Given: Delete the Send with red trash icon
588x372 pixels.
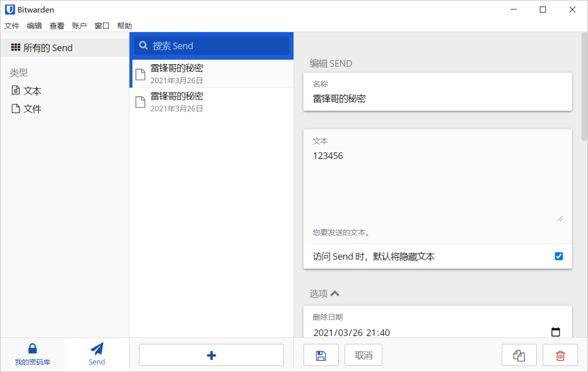Looking at the screenshot, I should pos(560,355).
